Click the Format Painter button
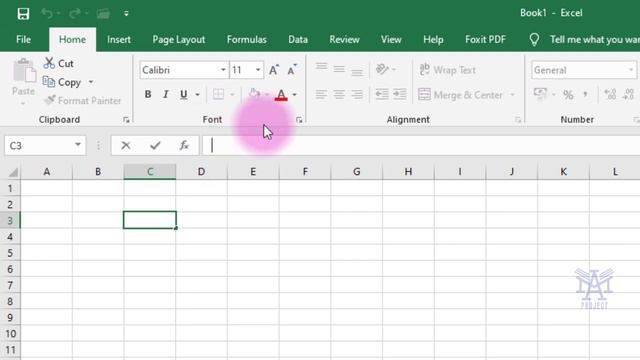Image resolution: width=640 pixels, height=360 pixels. point(83,100)
